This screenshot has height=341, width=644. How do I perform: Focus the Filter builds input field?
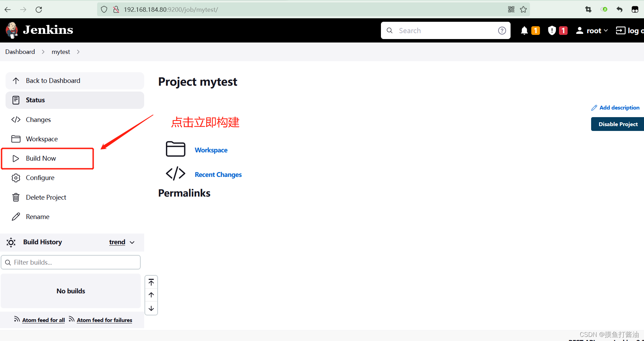(71, 262)
